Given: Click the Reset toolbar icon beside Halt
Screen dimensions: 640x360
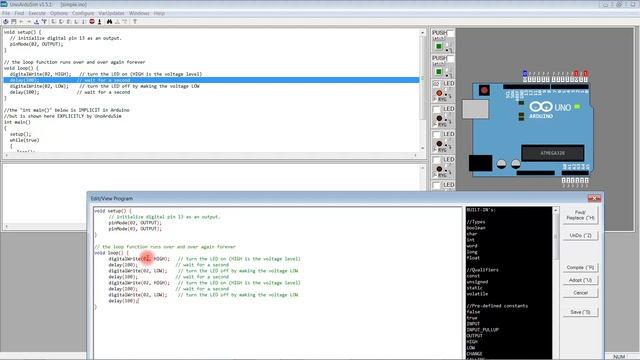Looking at the screenshot, I should click(99, 22).
